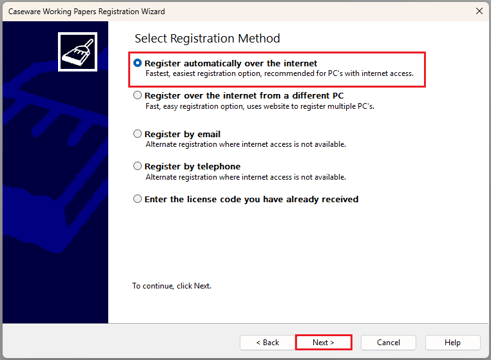Select Register automatically over the internet radio button
Image resolution: width=491 pixels, height=360 pixels.
[137, 63]
